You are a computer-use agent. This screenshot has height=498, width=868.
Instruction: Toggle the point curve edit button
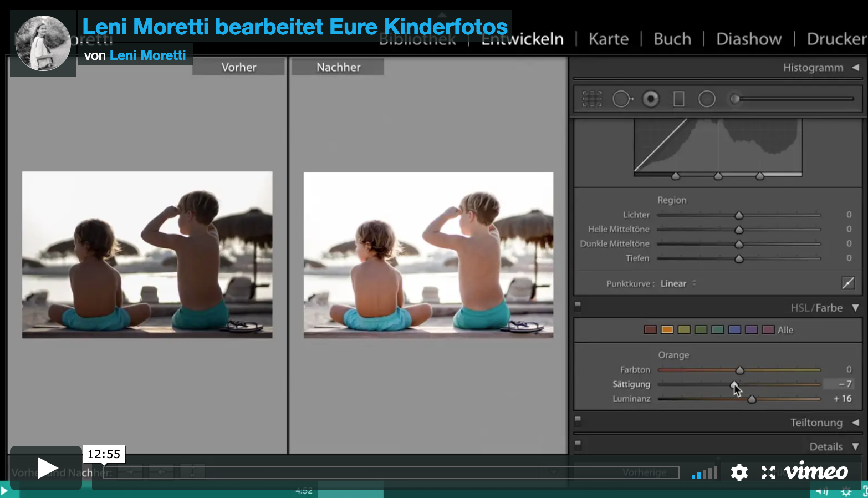pyautogui.click(x=848, y=283)
